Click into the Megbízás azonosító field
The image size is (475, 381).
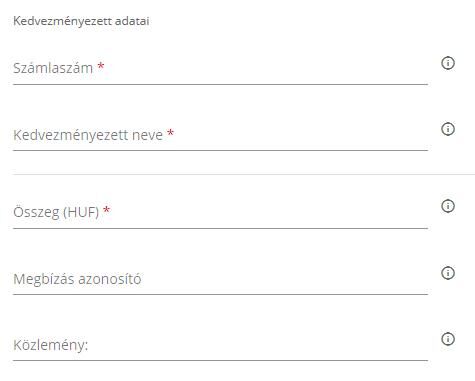click(220, 279)
